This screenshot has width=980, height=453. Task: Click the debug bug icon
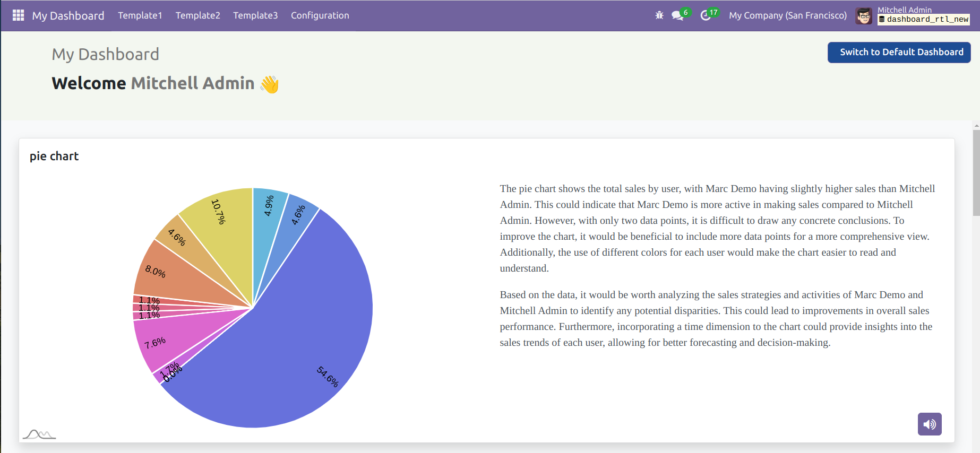click(x=659, y=15)
